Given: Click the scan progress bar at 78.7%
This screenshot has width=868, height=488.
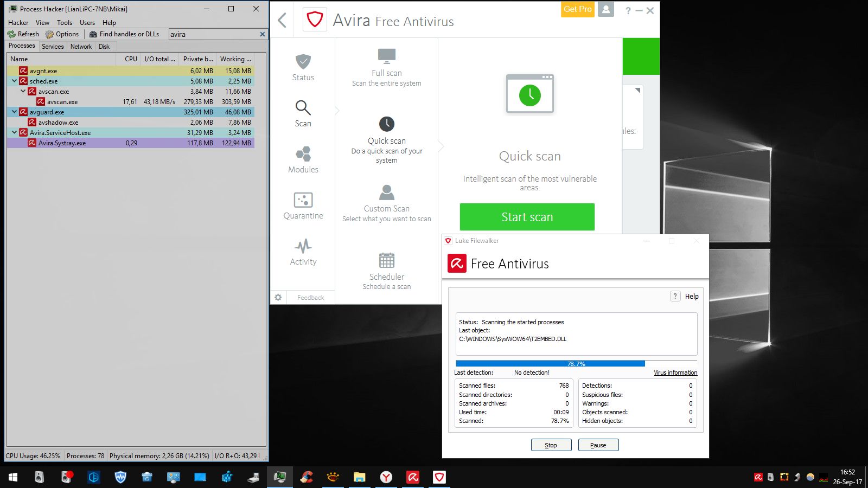Looking at the screenshot, I should [x=576, y=363].
